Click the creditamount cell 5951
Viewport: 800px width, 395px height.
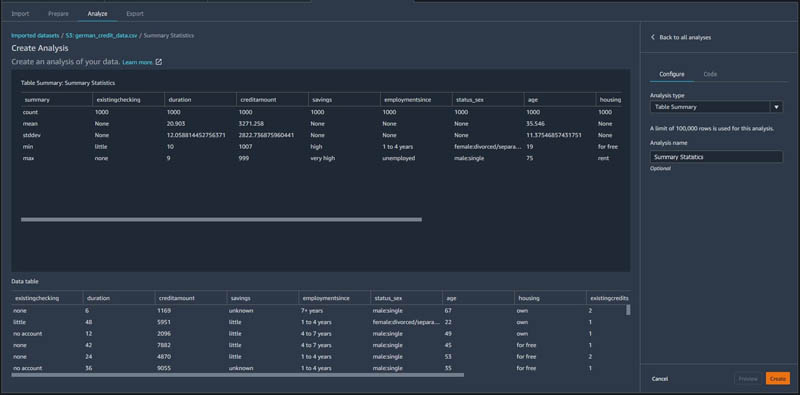tap(164, 322)
